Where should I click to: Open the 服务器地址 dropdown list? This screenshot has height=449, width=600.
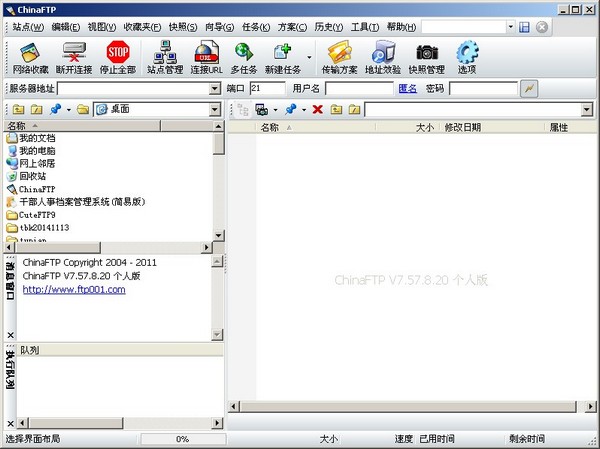(215, 89)
